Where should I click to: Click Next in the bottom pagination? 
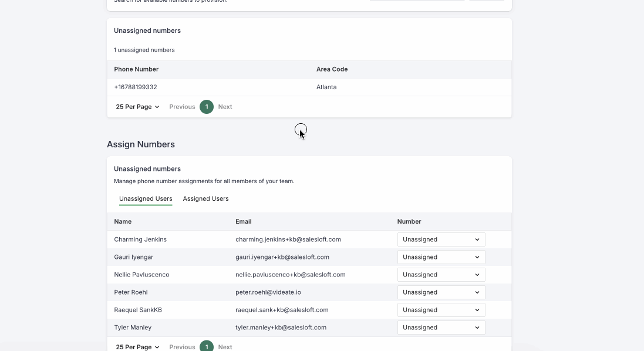[225, 346]
